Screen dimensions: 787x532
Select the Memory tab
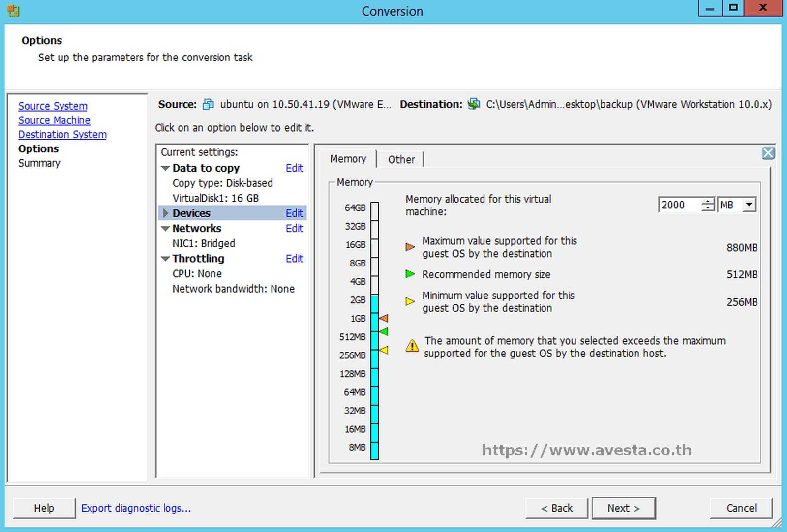pos(348,159)
